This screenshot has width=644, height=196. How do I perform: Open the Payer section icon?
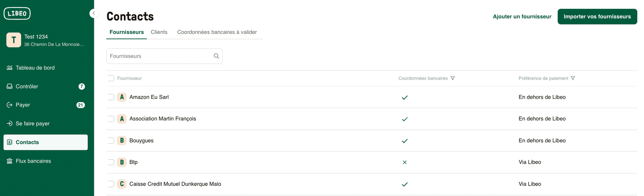tap(10, 105)
